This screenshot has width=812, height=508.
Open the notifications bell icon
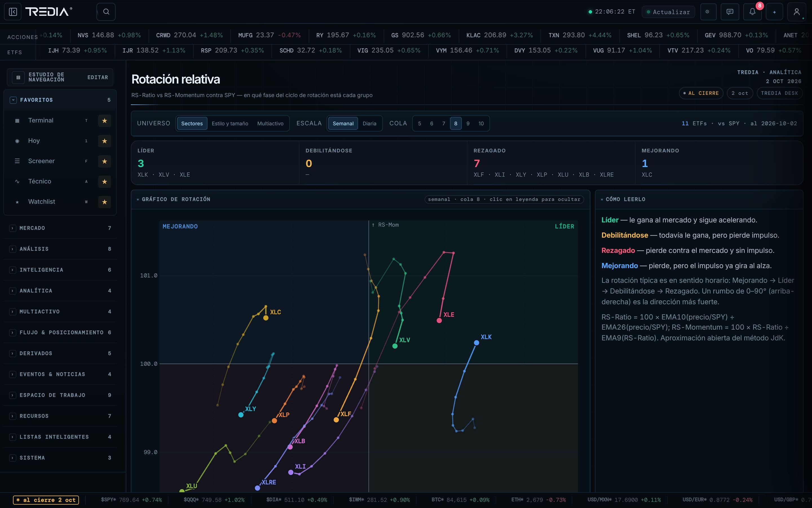point(752,12)
